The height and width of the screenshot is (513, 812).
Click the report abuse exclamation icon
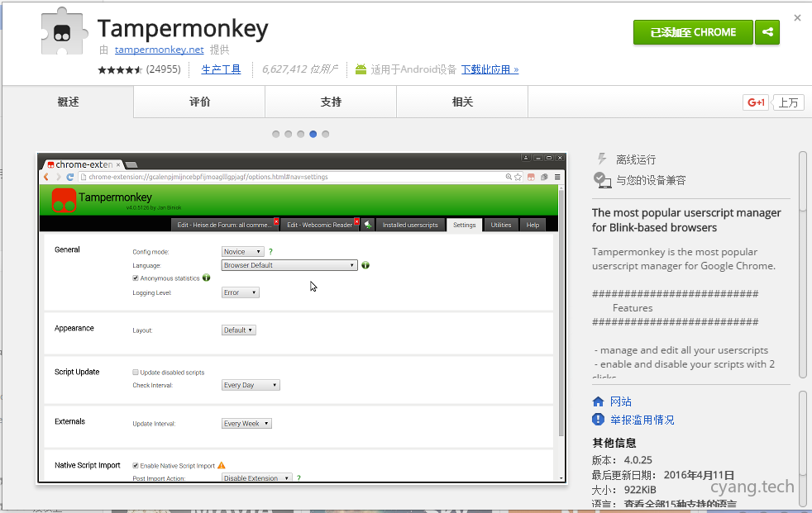tap(599, 420)
